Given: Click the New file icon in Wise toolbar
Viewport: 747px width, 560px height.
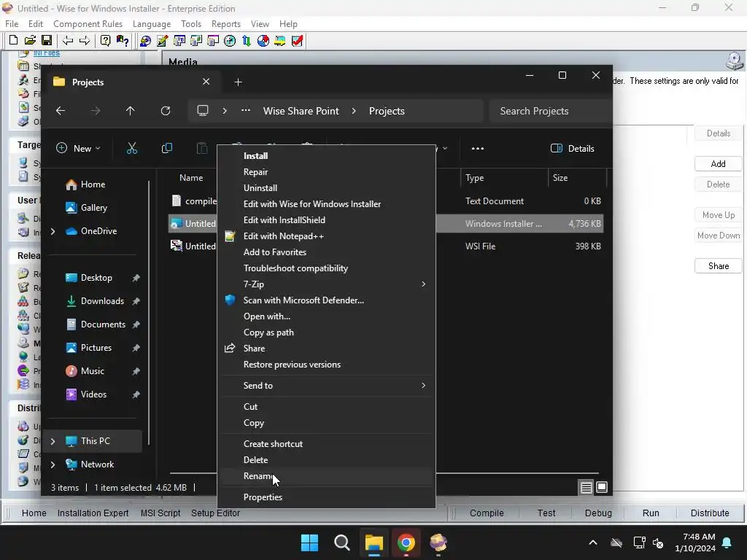Looking at the screenshot, I should tap(13, 41).
